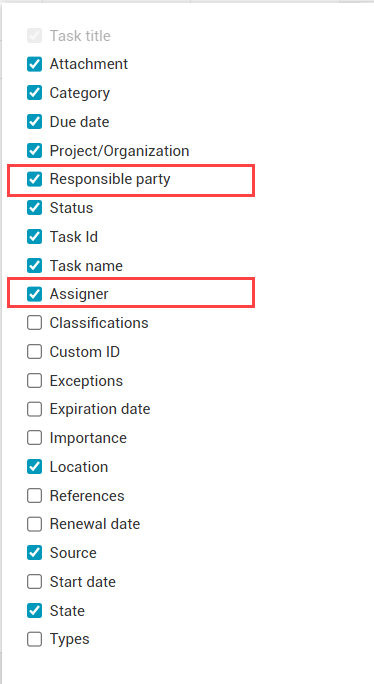This screenshot has width=374, height=684.
Task: Uncheck Project/Organization checkbox
Action: click(34, 150)
